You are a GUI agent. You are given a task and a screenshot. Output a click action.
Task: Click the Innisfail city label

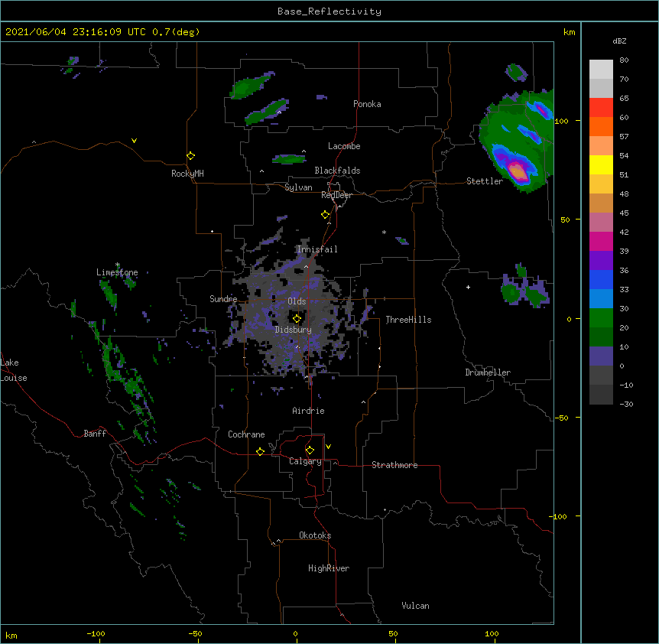pos(317,249)
